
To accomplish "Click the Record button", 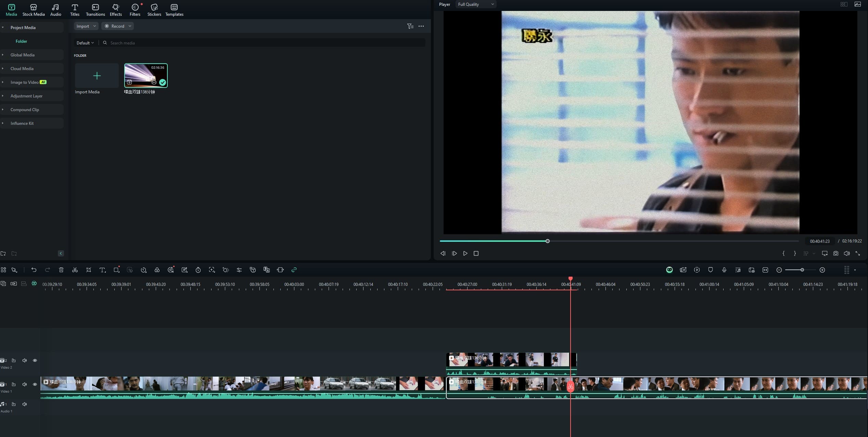I will 117,26.
